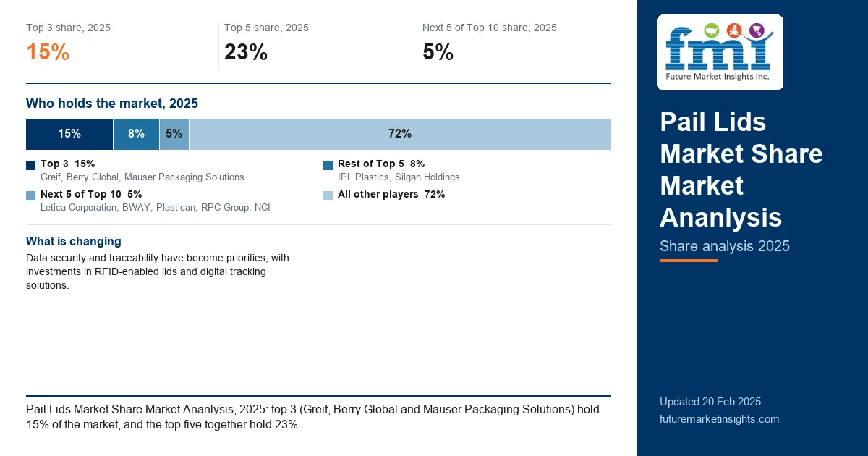Image resolution: width=868 pixels, height=456 pixels.
Task: Select the 5% bar segment
Action: tap(174, 134)
